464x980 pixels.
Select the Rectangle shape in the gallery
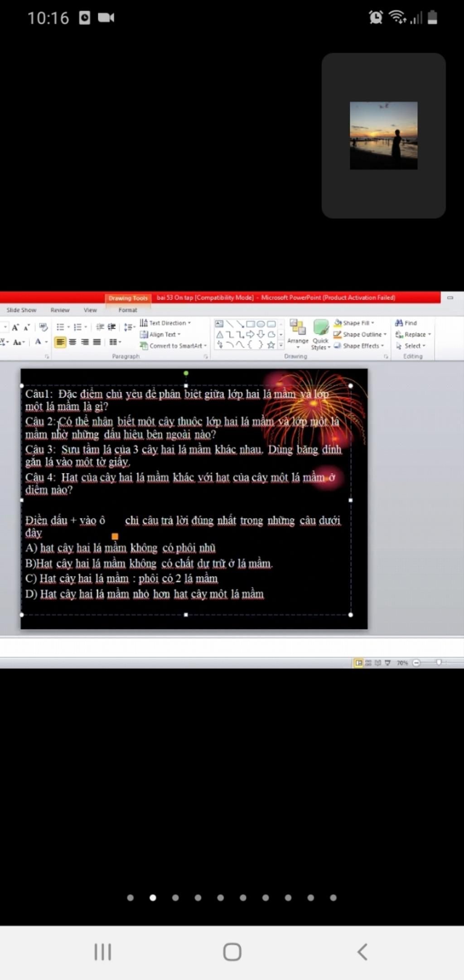(251, 324)
